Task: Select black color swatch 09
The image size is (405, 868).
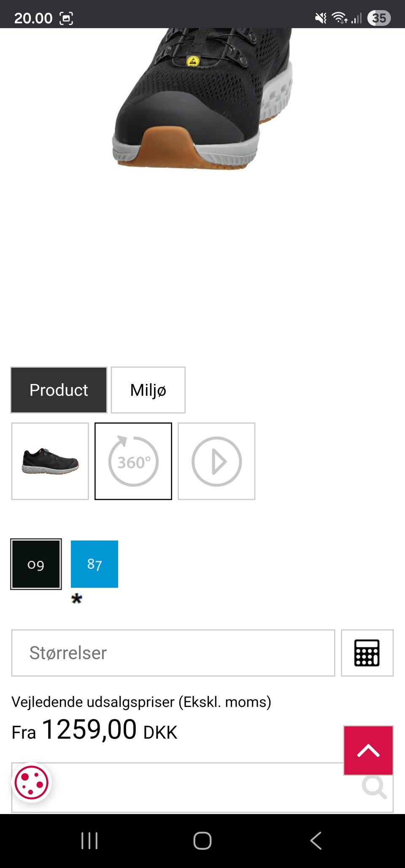Action: (x=36, y=564)
